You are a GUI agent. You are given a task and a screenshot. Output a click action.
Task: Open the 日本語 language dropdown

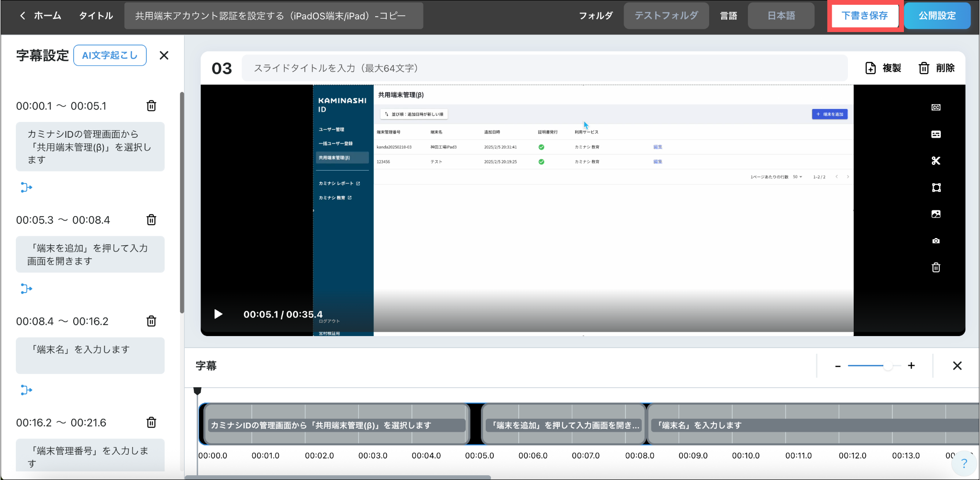coord(781,16)
